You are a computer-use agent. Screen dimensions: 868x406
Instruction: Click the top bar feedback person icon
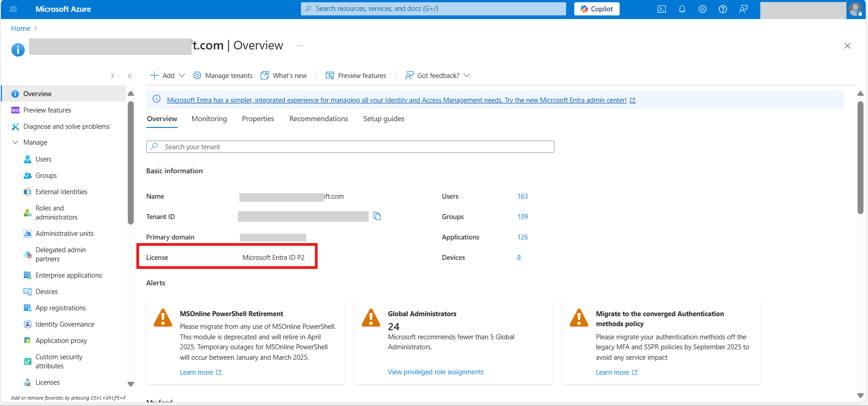743,9
